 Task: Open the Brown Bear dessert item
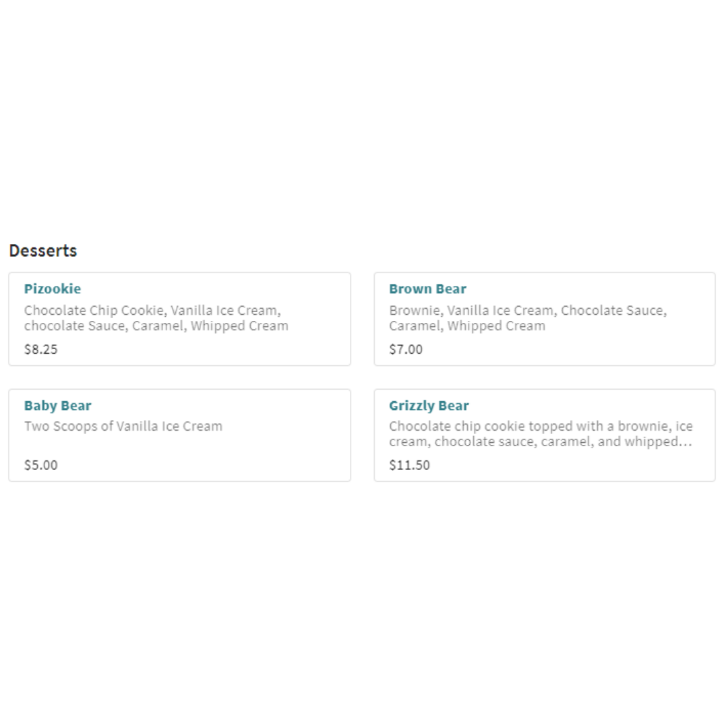427,289
